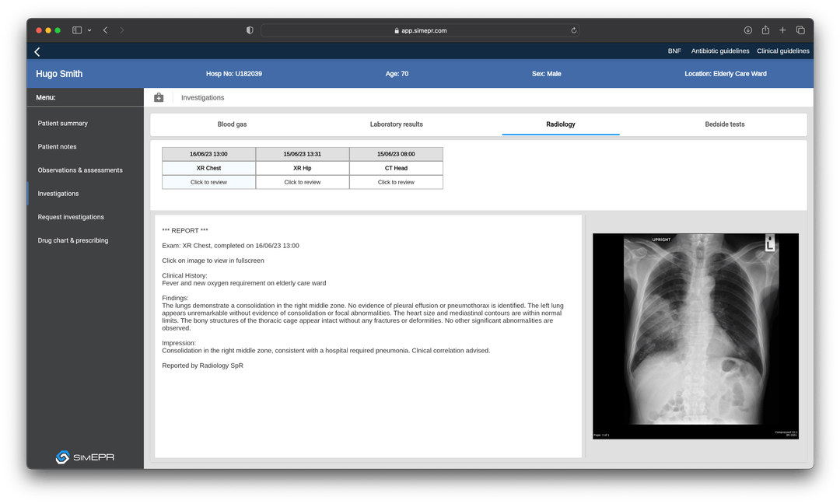
Task: Select the Radiology tab
Action: click(x=560, y=124)
